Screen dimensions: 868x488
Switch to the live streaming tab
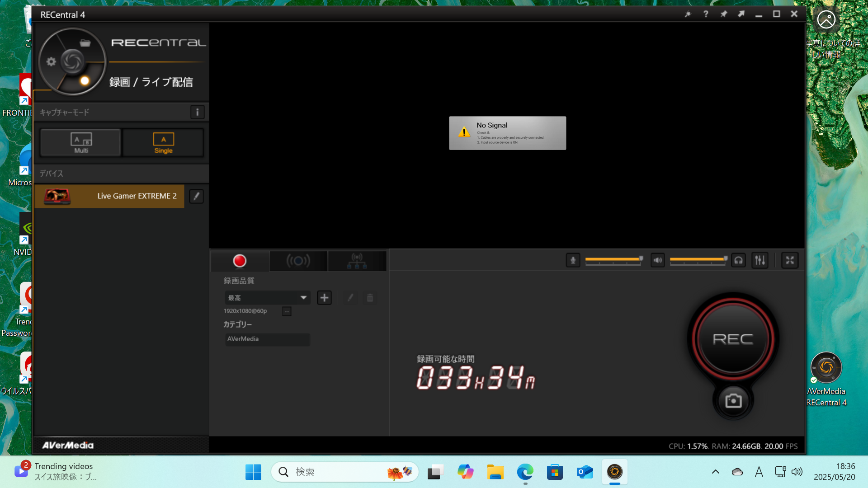(x=298, y=261)
